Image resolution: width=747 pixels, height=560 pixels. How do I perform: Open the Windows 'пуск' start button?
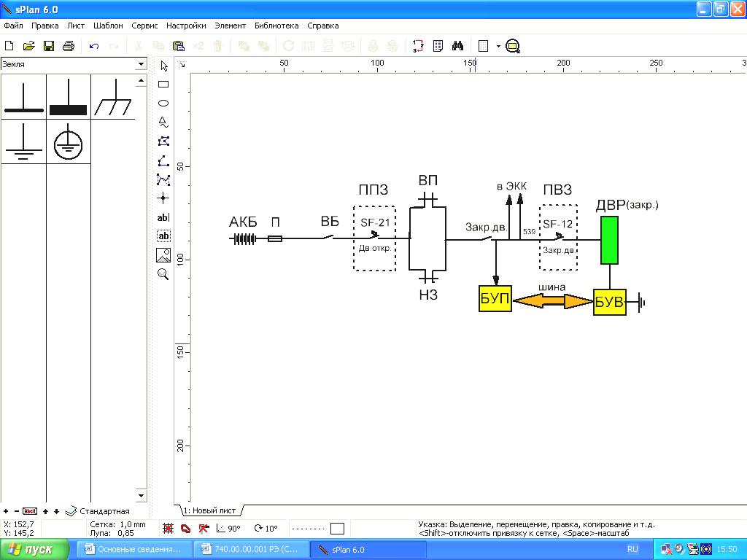34,549
